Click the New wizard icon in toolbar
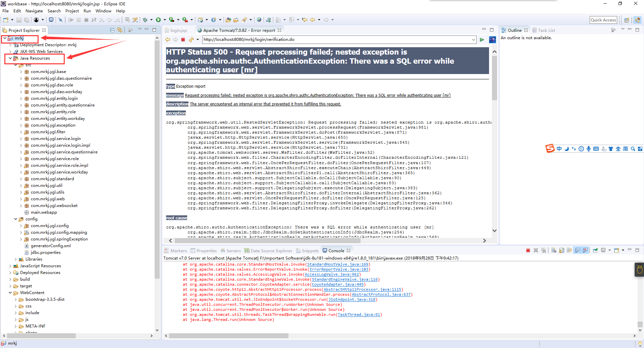This screenshot has width=644, height=348. tap(6, 20)
